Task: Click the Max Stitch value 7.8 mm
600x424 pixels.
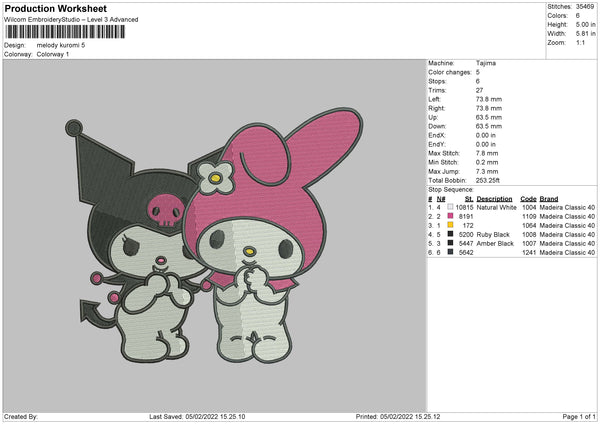Action: tap(487, 153)
